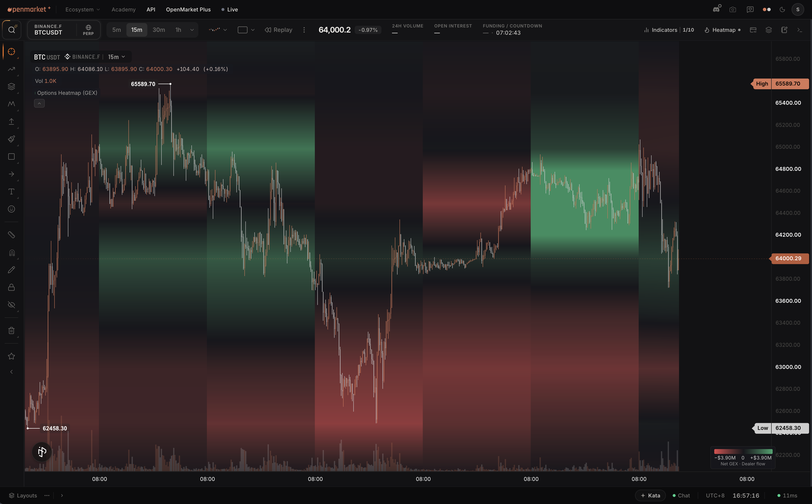
Task: Open the chart type candle dropdown
Action: click(x=218, y=30)
